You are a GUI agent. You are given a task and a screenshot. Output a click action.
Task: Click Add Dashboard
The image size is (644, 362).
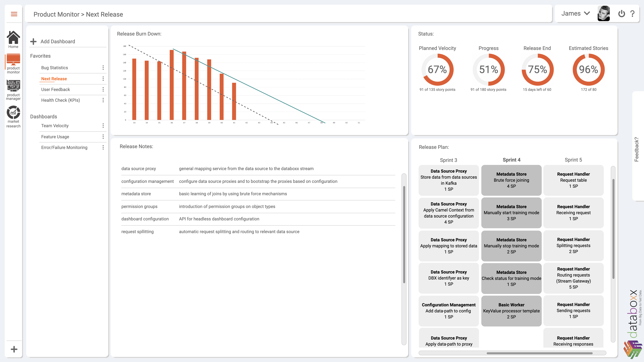point(58,41)
